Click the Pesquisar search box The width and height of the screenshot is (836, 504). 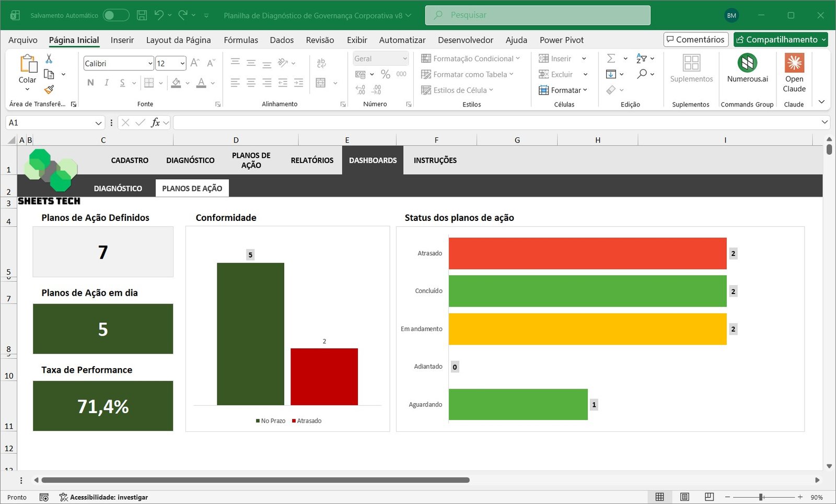click(x=538, y=15)
